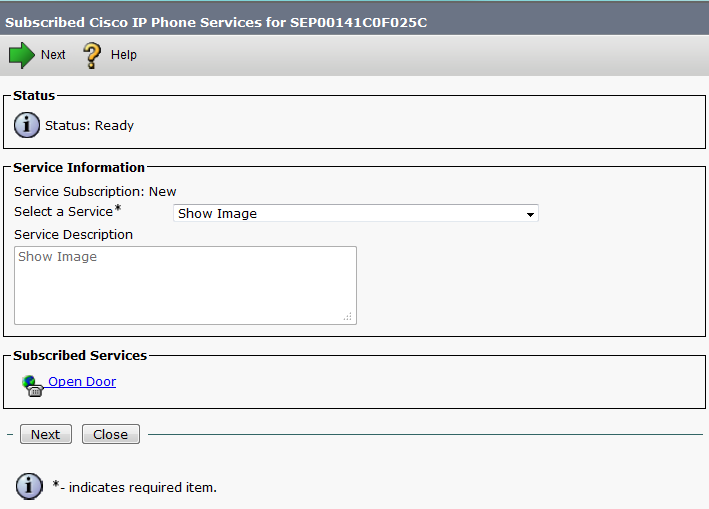Click inside the Service Description text area
Image resolution: width=709 pixels, height=509 pixels.
point(185,285)
